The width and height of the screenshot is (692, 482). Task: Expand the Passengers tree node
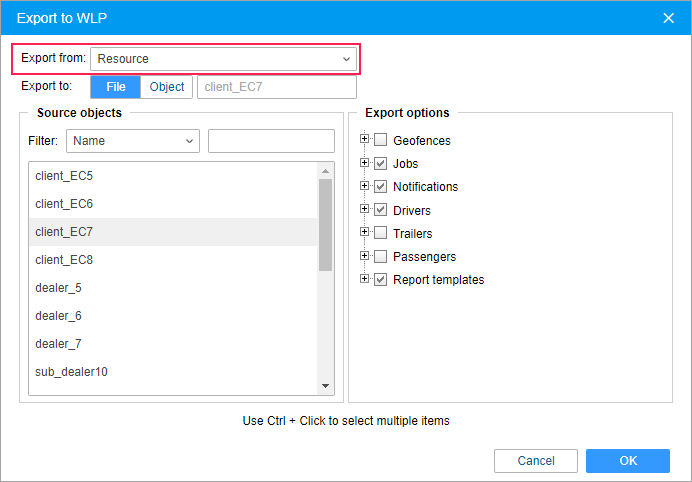pyautogui.click(x=364, y=255)
